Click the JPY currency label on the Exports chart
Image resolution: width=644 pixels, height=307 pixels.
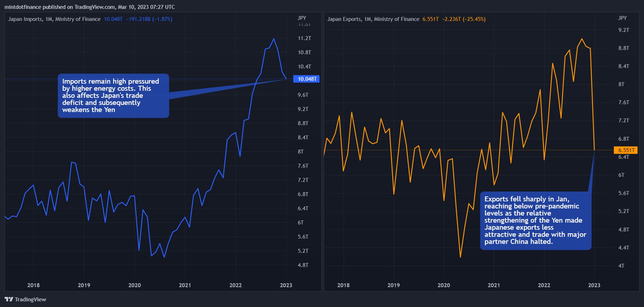622,18
